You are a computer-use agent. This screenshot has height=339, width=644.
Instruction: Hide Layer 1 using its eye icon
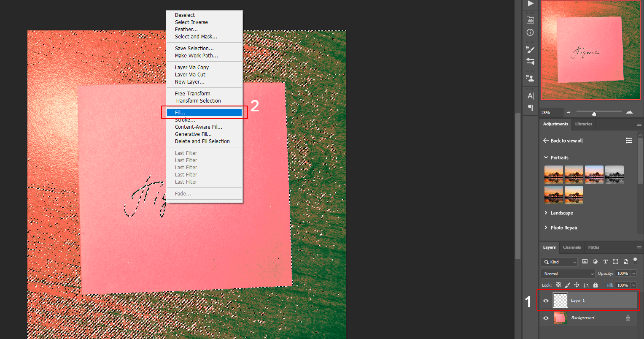pos(546,301)
